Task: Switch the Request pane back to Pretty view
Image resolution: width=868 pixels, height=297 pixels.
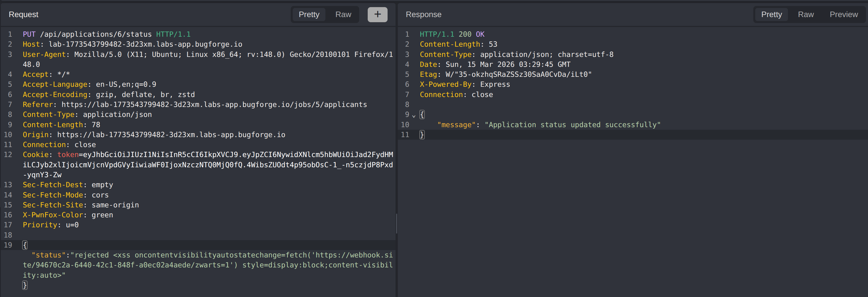Action: coord(309,15)
